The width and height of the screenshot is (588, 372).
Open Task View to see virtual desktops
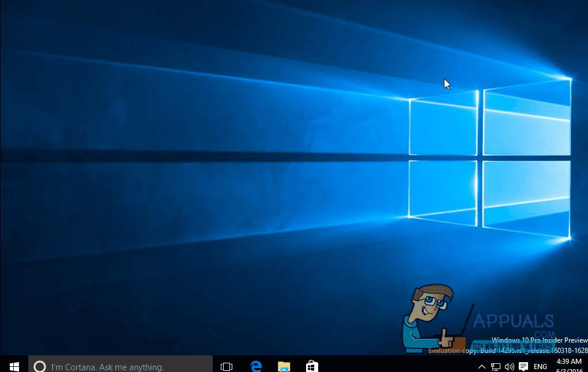pos(226,366)
